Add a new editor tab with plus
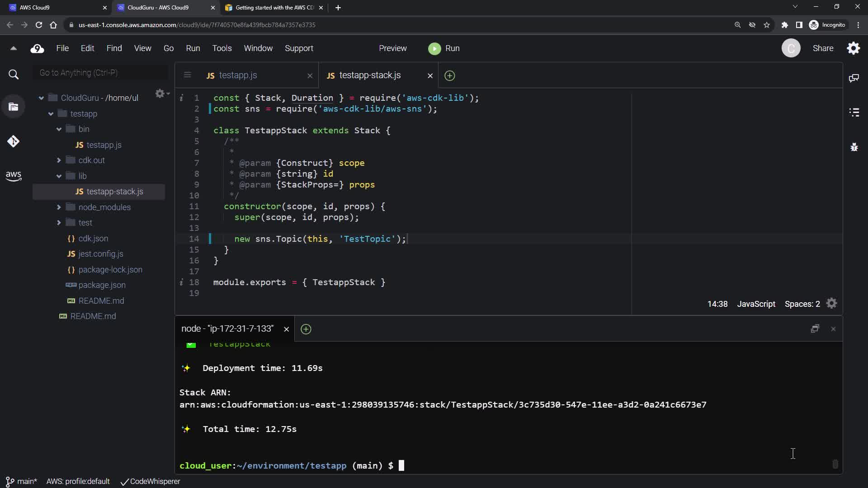 click(449, 75)
